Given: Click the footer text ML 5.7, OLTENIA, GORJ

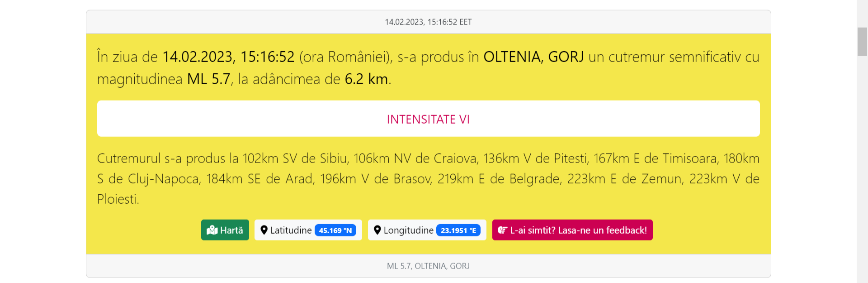Looking at the screenshot, I should tap(428, 266).
